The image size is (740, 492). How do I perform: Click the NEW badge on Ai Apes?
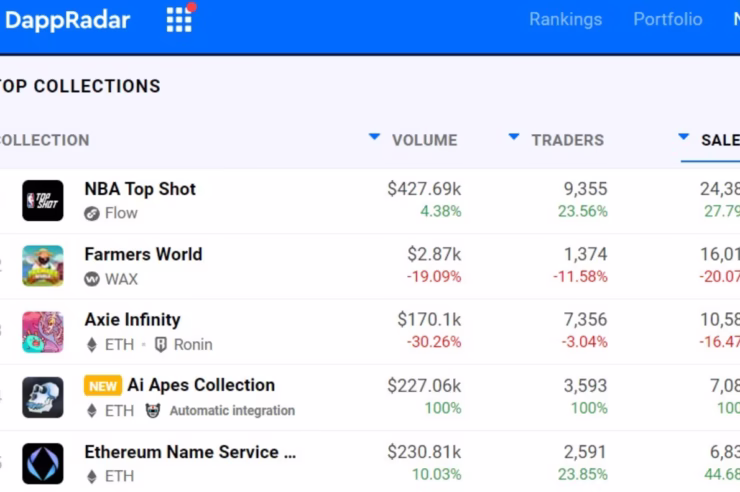(103, 386)
